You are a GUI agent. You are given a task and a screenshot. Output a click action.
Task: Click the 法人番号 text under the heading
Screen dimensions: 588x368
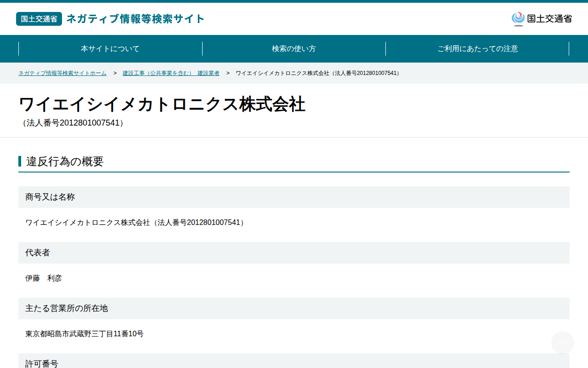[73, 123]
